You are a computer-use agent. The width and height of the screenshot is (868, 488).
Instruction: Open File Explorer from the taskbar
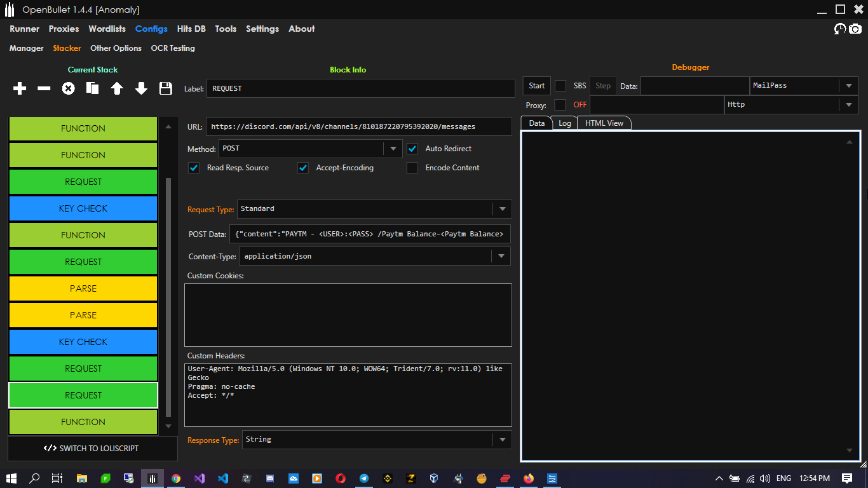(x=82, y=478)
